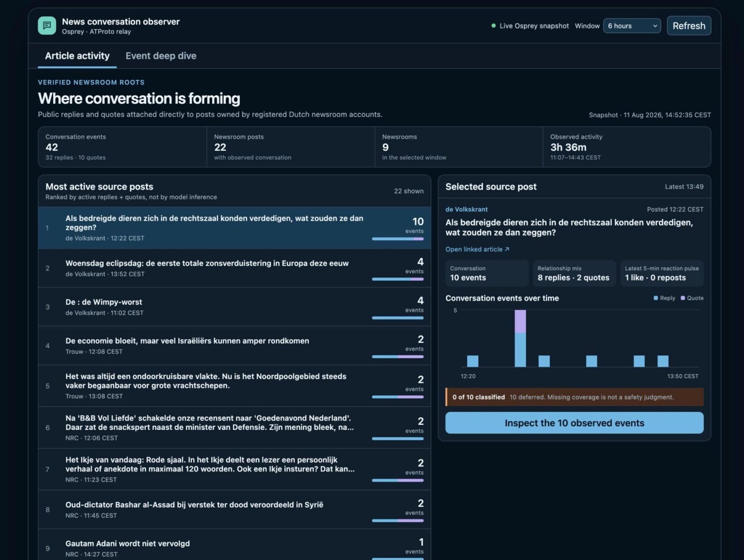Click the Conversation events 42 stat card
The image size is (744, 560).
[x=122, y=147]
